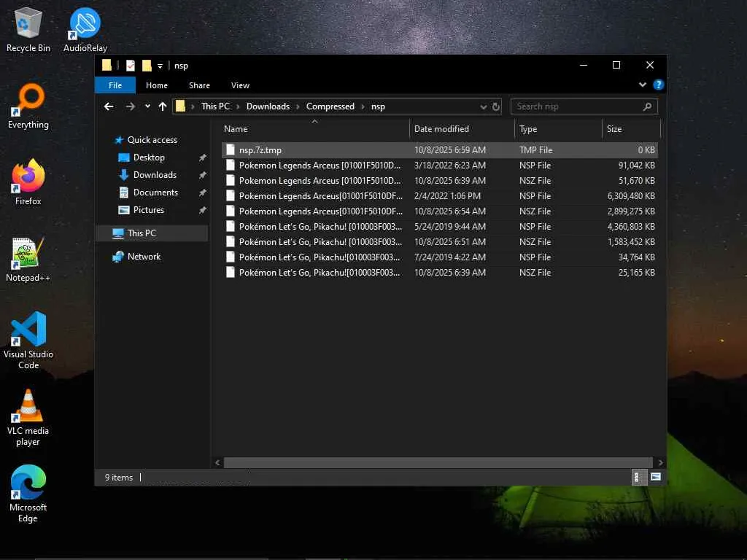Click the search magnifier icon
Viewport: 747px width, 560px height.
point(647,106)
